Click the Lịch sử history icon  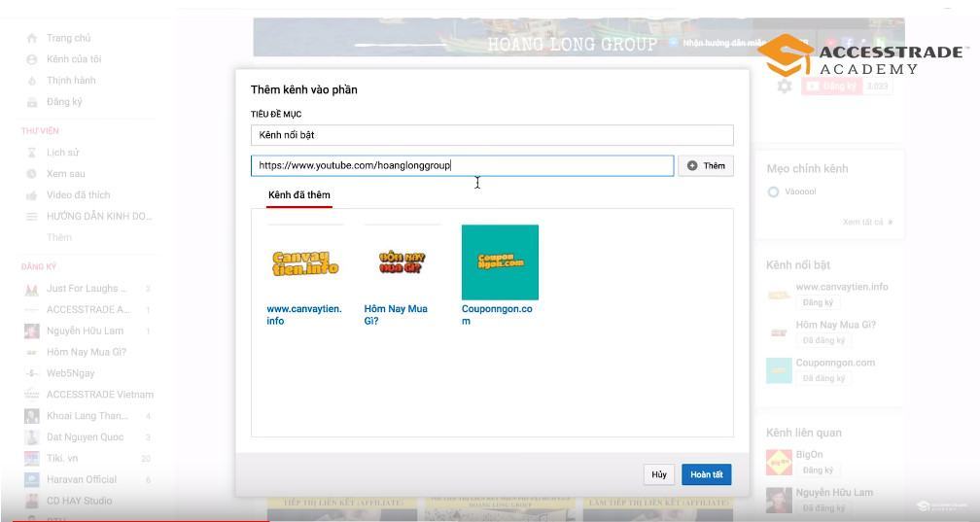tap(32, 153)
